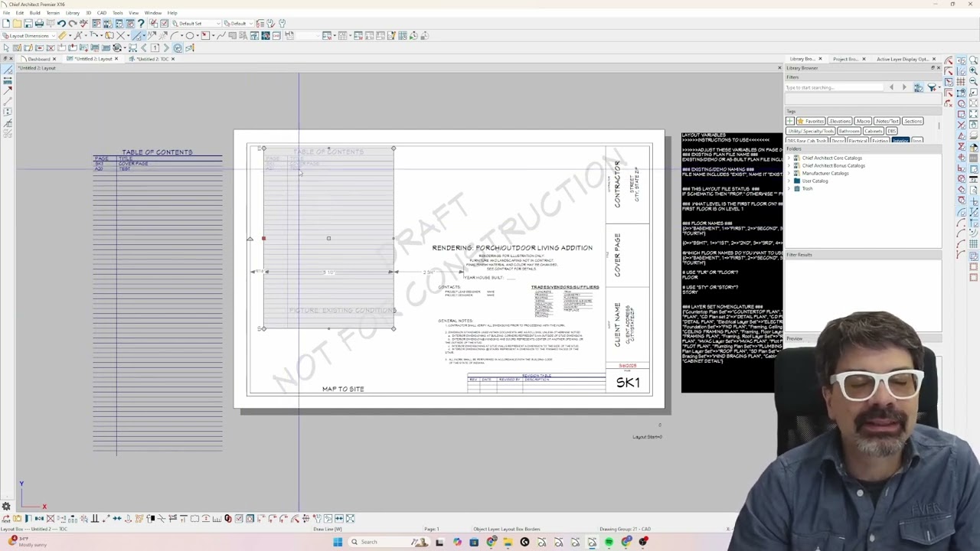Select the Draw Line tool

(138, 35)
